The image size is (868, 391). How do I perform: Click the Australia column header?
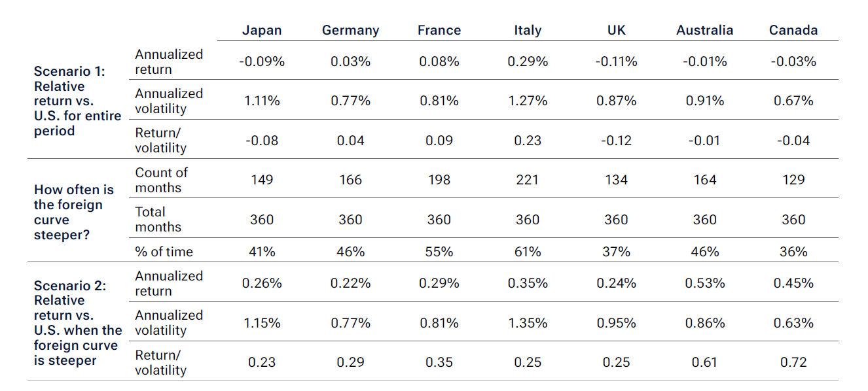[x=704, y=30]
